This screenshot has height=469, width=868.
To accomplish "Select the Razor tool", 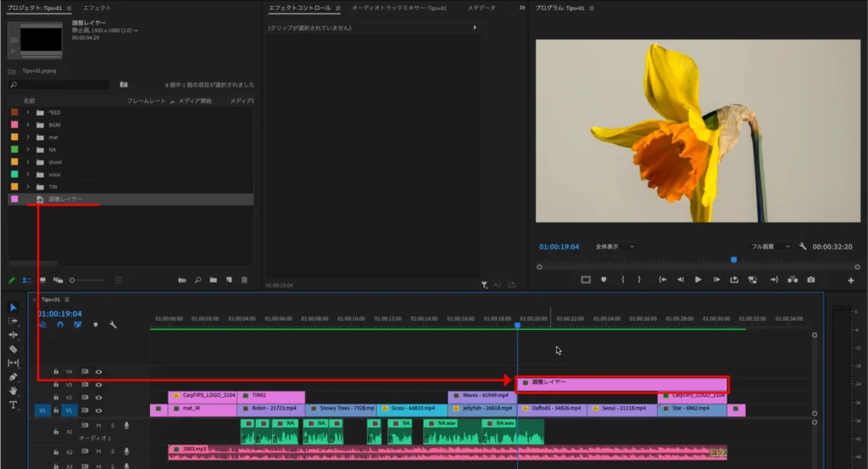I will click(x=14, y=349).
